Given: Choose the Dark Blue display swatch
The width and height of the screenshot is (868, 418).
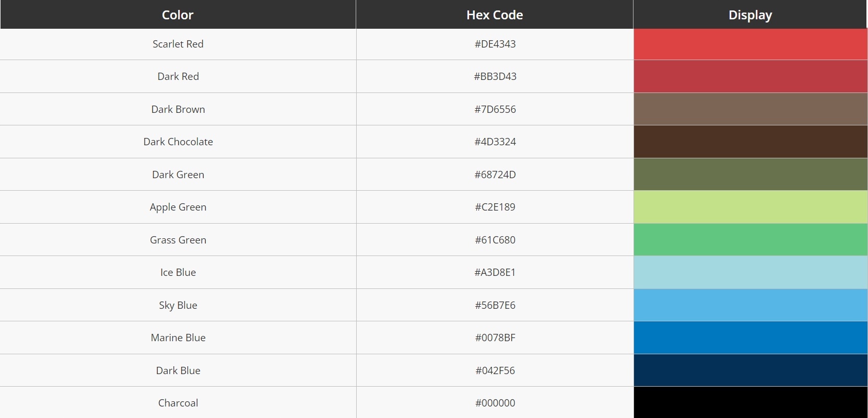Looking at the screenshot, I should pyautogui.click(x=750, y=370).
